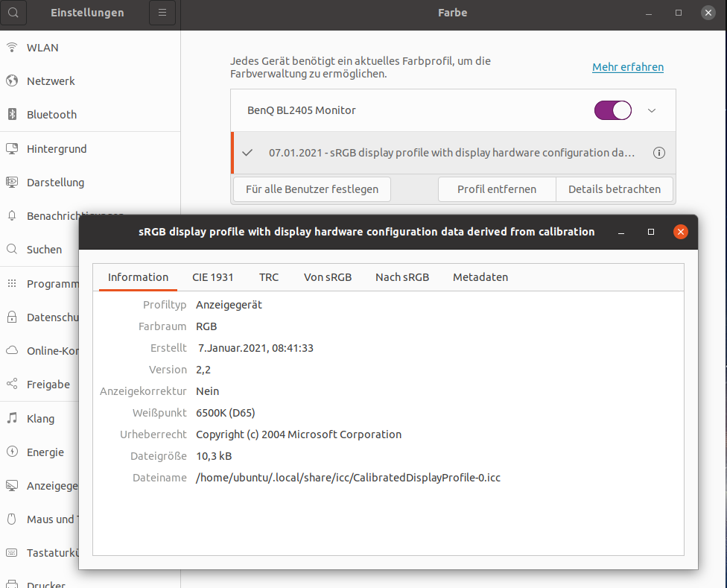Close the sRGB display profile dialog
The image size is (727, 588).
(x=680, y=232)
